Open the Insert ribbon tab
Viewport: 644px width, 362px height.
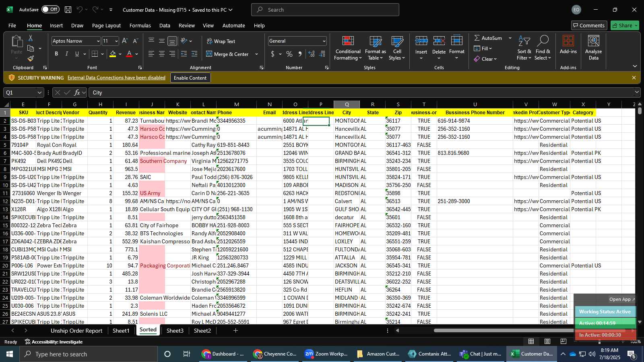tap(56, 25)
